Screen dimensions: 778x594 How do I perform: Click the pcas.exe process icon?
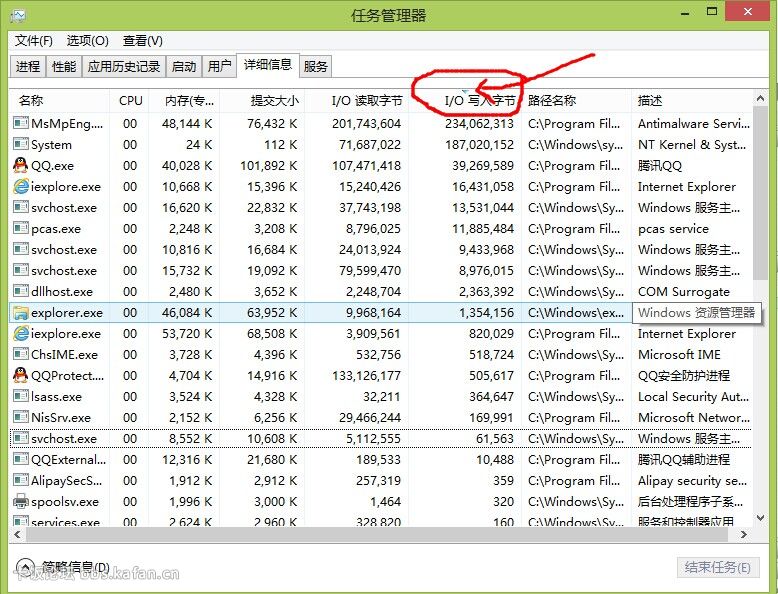[x=21, y=228]
